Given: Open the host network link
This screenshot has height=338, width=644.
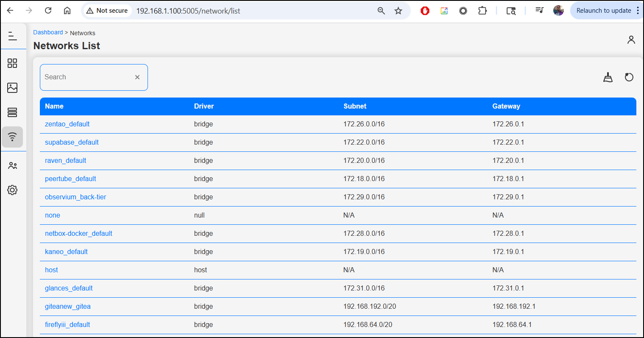Looking at the screenshot, I should 51,270.
